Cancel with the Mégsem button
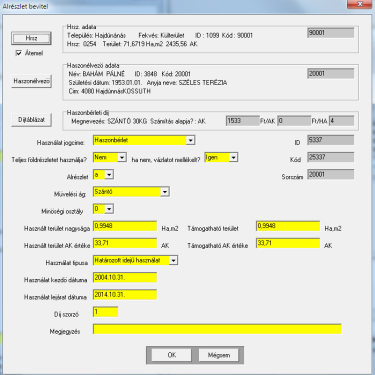This screenshot has height=375, width=375. pyautogui.click(x=219, y=355)
